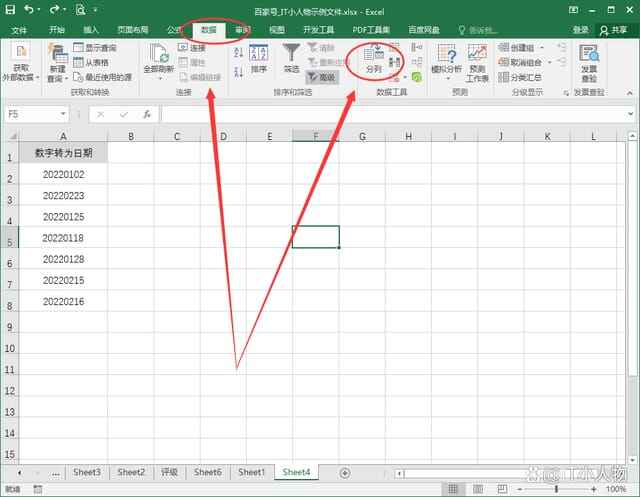Open 模拟分析 (What-If Analysis)
The image size is (640, 497).
click(x=447, y=62)
